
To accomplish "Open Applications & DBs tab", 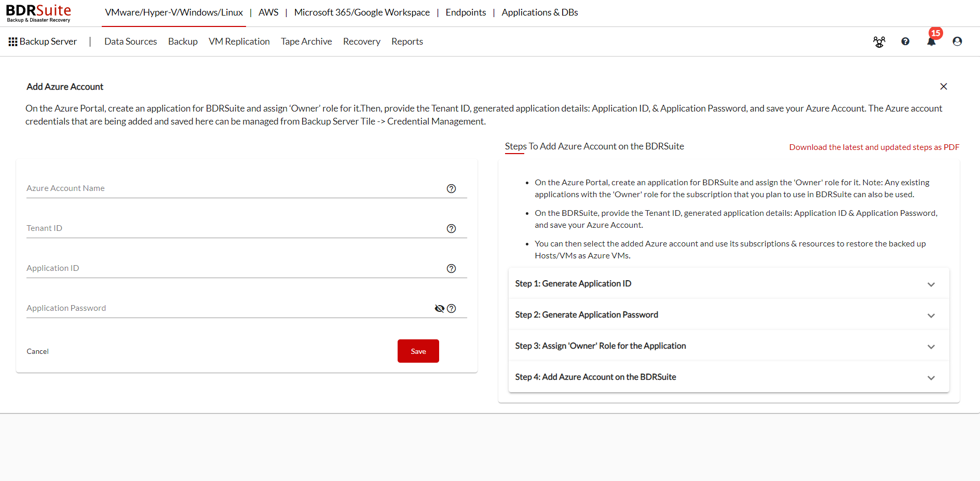I will pos(540,12).
